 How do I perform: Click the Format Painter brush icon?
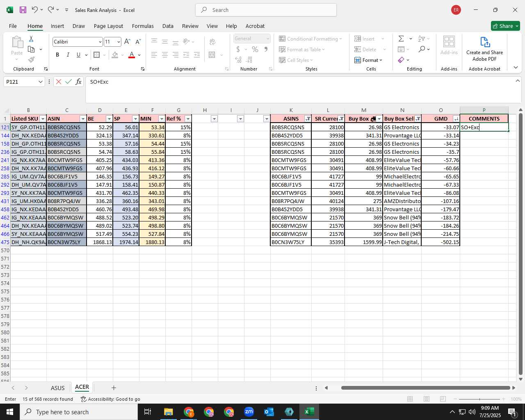click(x=31, y=59)
